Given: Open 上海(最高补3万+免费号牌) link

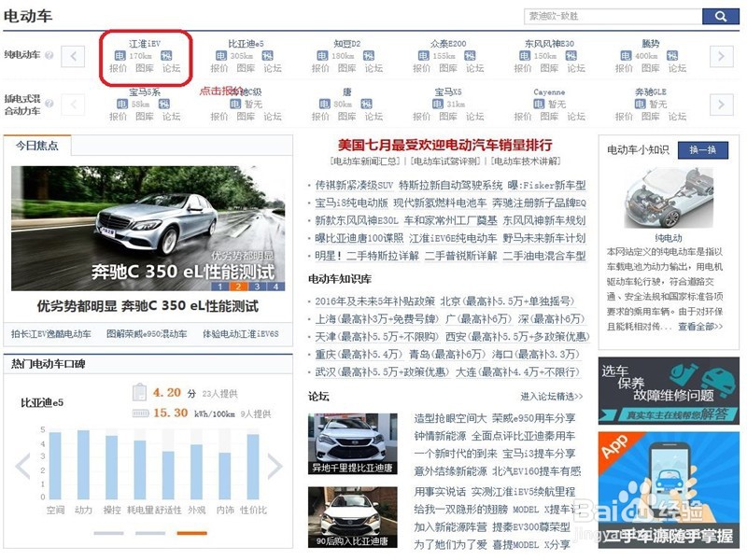Looking at the screenshot, I should coord(377,319).
